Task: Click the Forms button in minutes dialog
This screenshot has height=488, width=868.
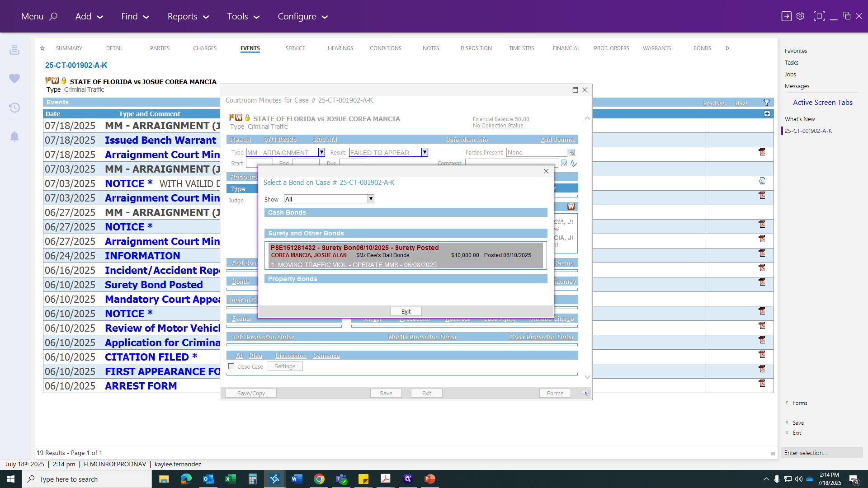Action: point(555,393)
